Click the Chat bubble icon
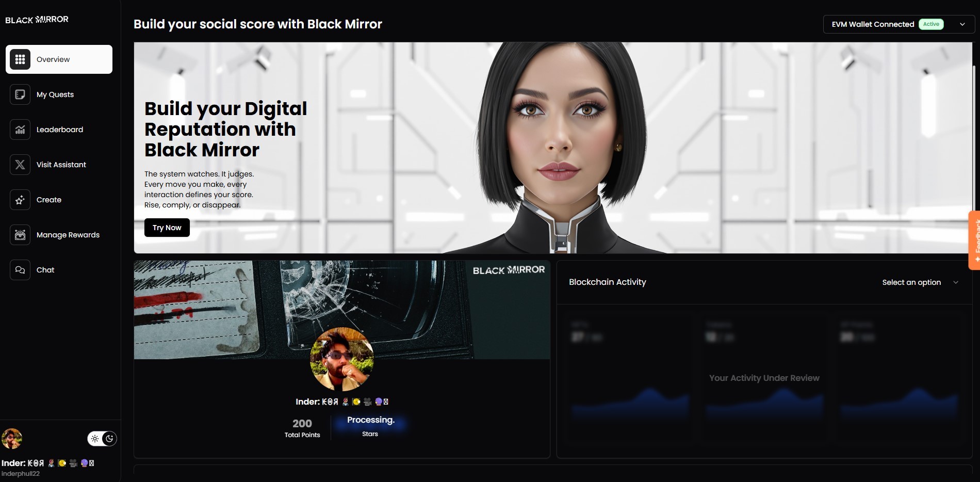The height and width of the screenshot is (482, 980). [20, 270]
